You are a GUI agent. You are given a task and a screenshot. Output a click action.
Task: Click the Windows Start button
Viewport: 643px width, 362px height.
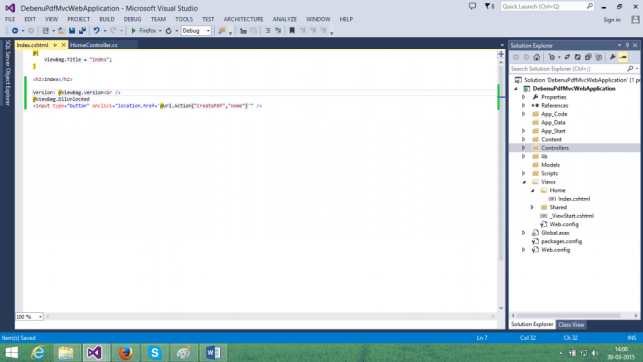[x=11, y=353]
